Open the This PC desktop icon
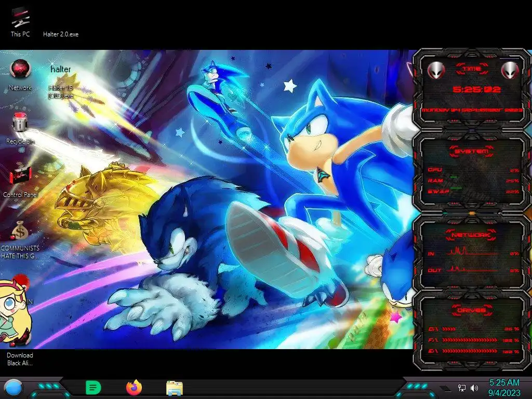 click(20, 22)
